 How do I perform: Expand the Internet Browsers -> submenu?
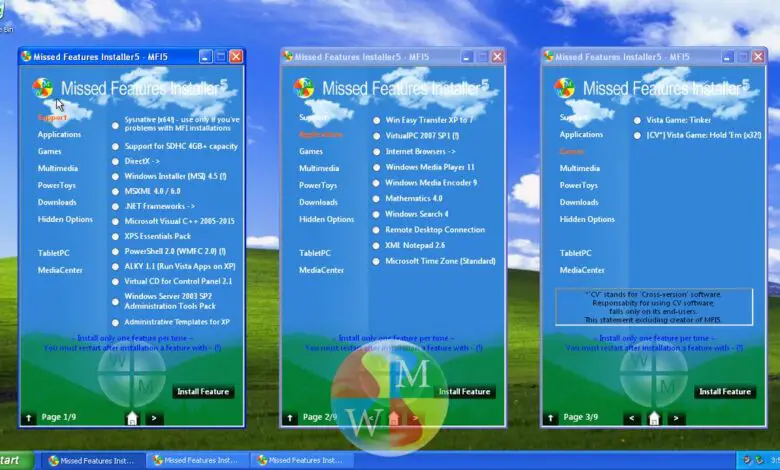(420, 151)
